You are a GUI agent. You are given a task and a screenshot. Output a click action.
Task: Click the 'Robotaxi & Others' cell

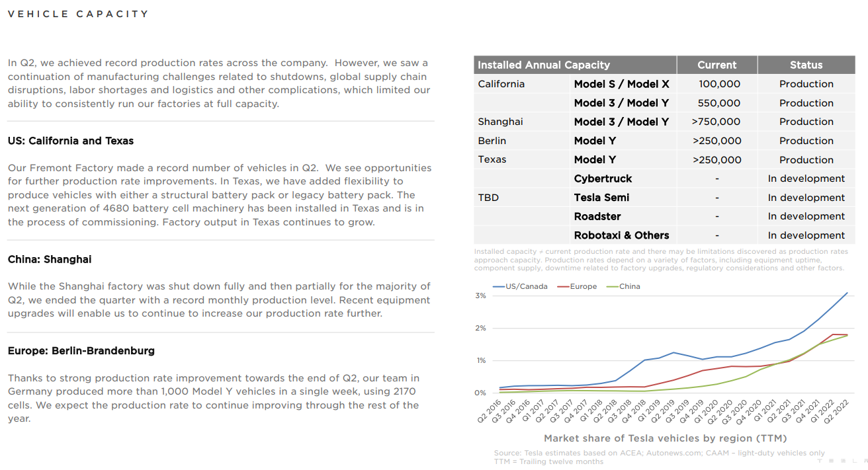tap(621, 235)
